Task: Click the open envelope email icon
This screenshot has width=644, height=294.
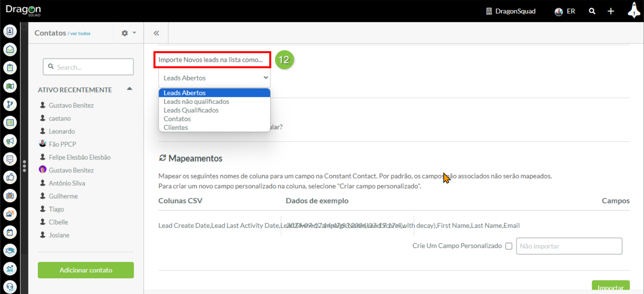Action: point(10,49)
